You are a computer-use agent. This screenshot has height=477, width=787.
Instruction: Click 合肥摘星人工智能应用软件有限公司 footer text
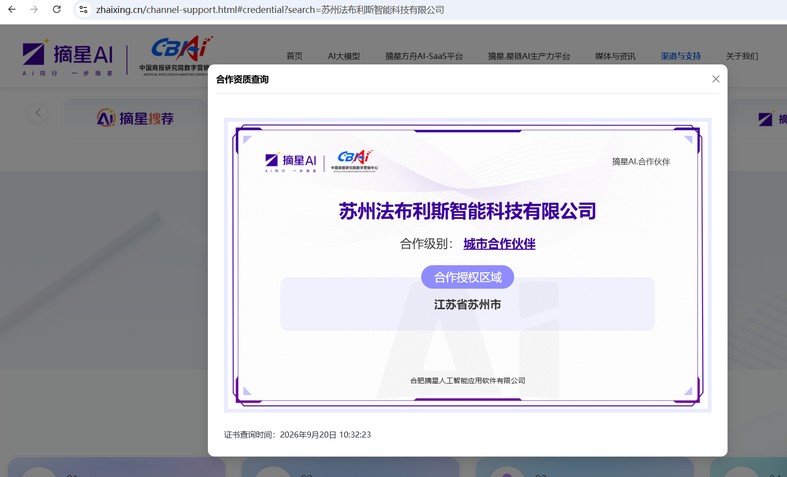(x=467, y=381)
